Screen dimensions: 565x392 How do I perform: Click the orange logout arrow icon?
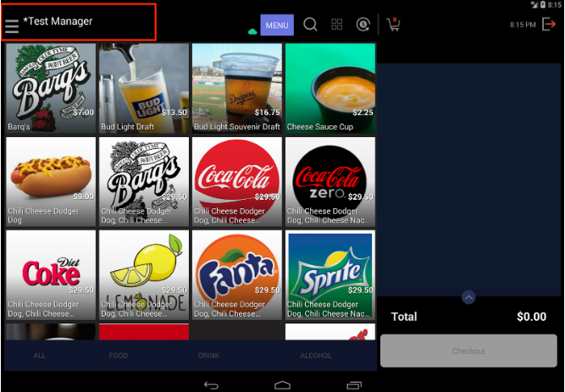click(549, 25)
